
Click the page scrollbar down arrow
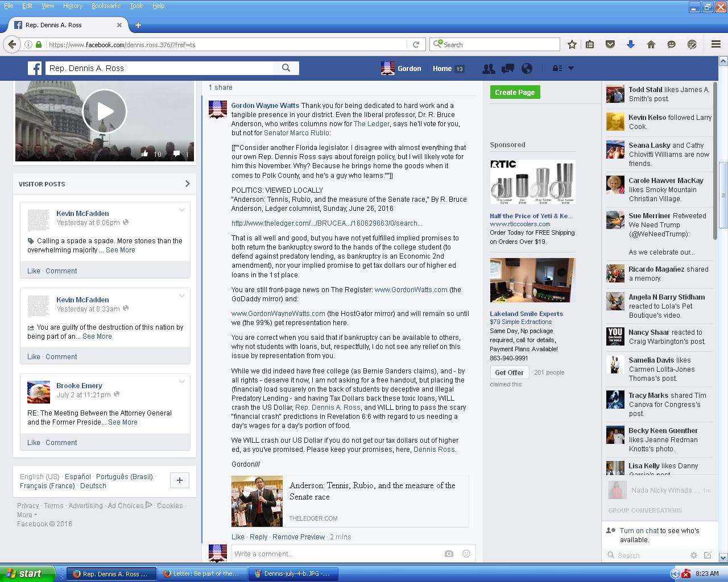tap(723, 558)
